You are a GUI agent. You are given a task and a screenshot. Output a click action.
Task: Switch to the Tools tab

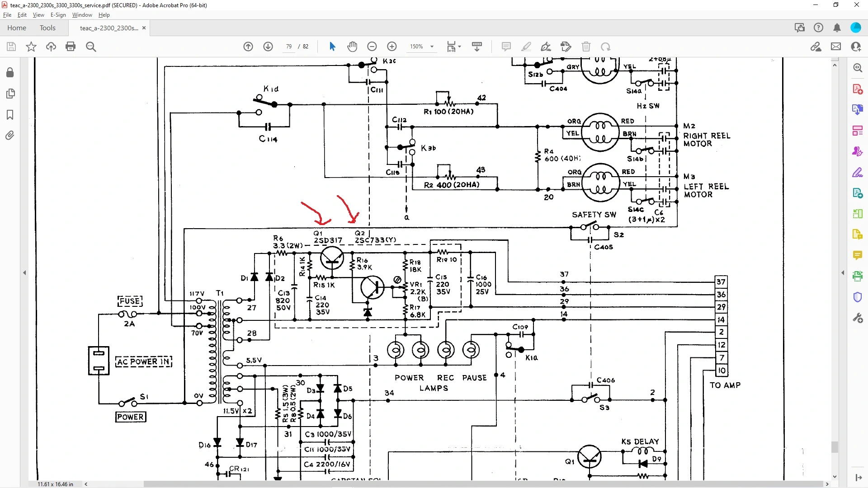click(47, 28)
